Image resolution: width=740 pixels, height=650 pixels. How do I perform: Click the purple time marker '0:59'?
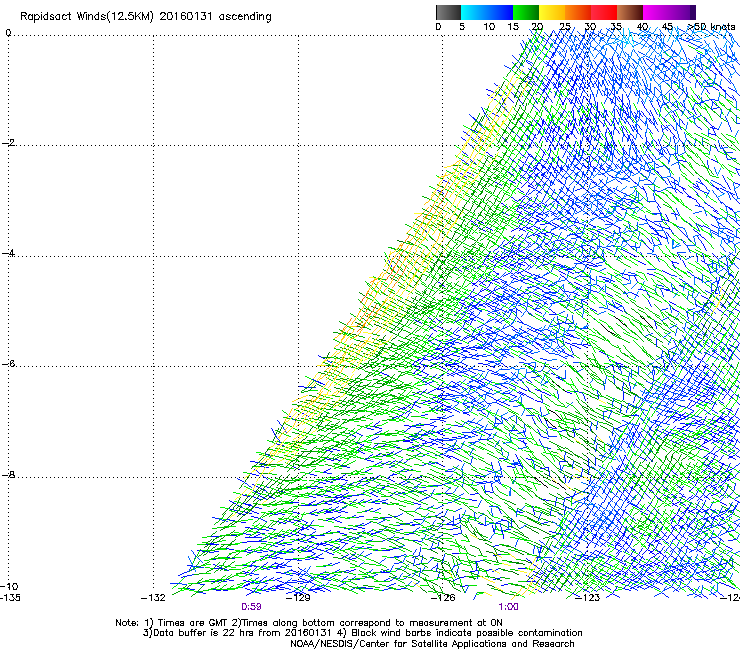252,607
